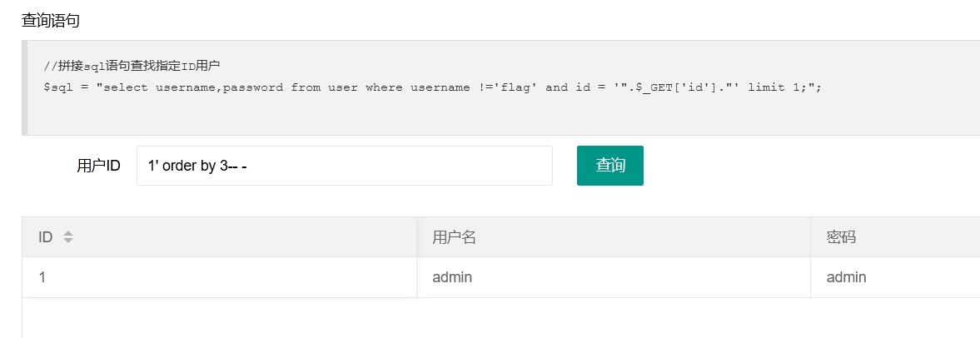
Task: Click the //拼接sql语句 comment line
Action: tap(132, 66)
